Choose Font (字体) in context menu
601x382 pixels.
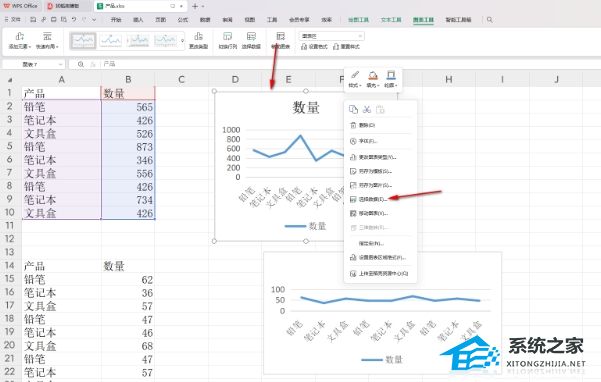tap(380, 141)
